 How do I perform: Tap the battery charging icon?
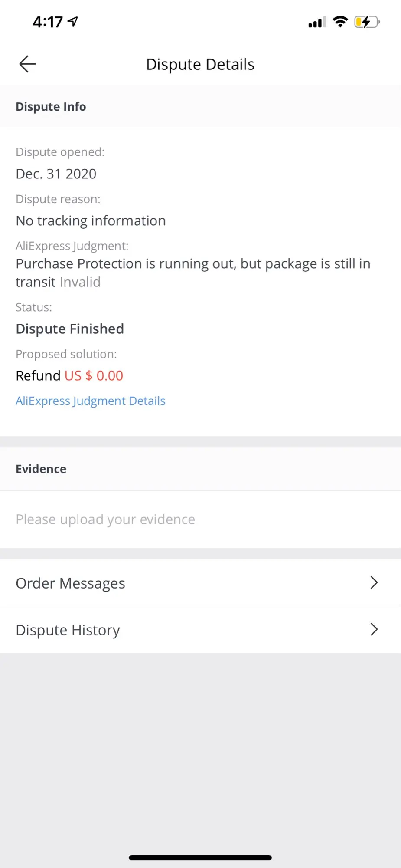(x=367, y=22)
